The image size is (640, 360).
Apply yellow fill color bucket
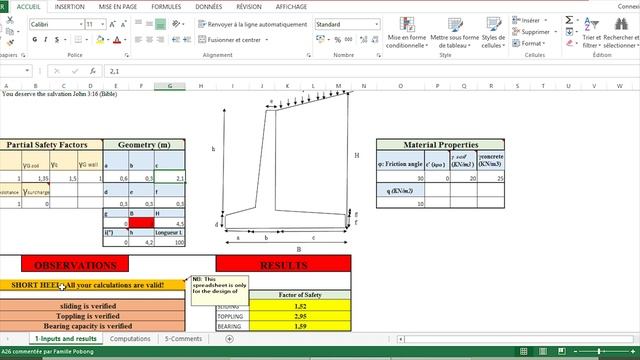coord(100,40)
